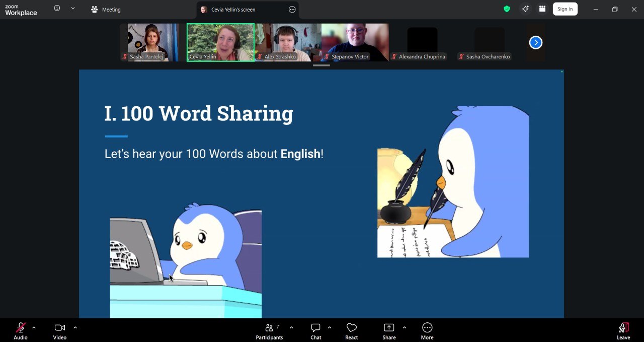The image size is (644, 342).
Task: Unmute microphone with the Audio button
Action: point(21,331)
